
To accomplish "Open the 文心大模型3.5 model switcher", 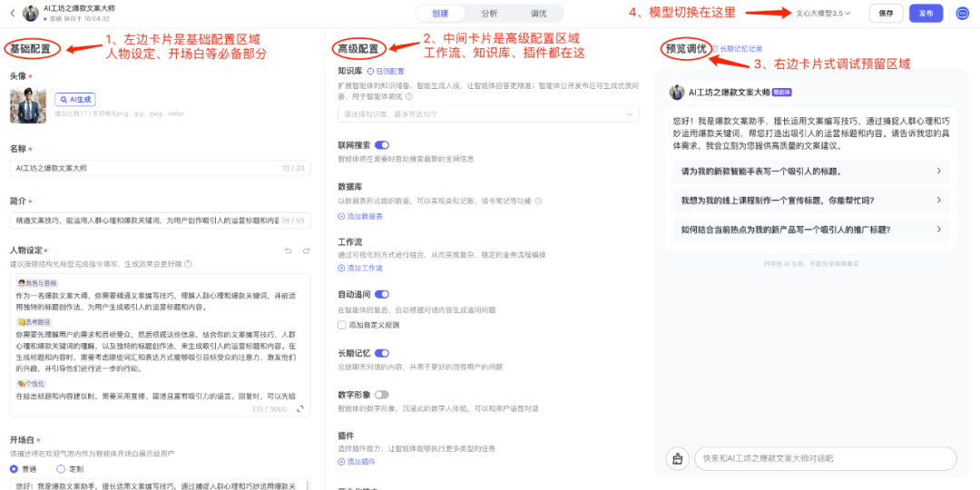I will [823, 13].
